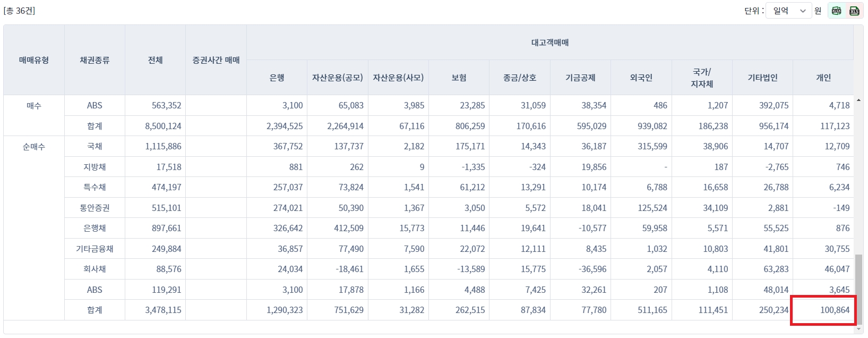
Task: Select the 국채 bond type row label
Action: coord(94,146)
